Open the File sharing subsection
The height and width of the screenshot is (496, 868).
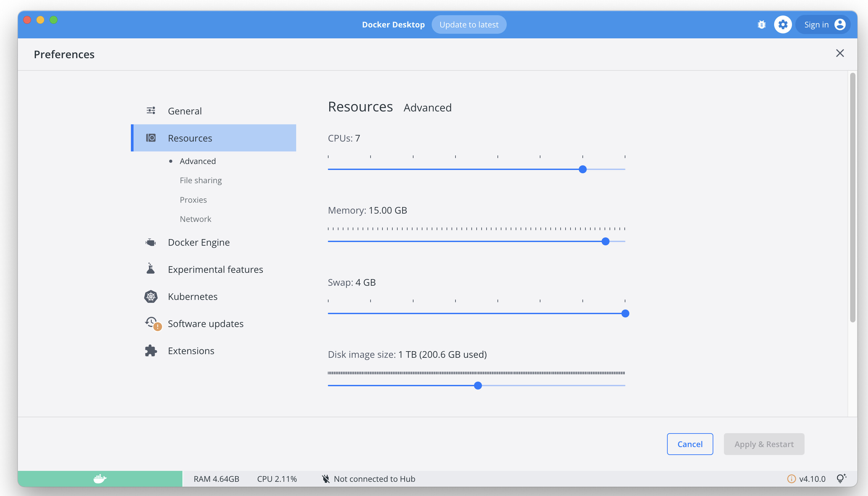click(201, 180)
